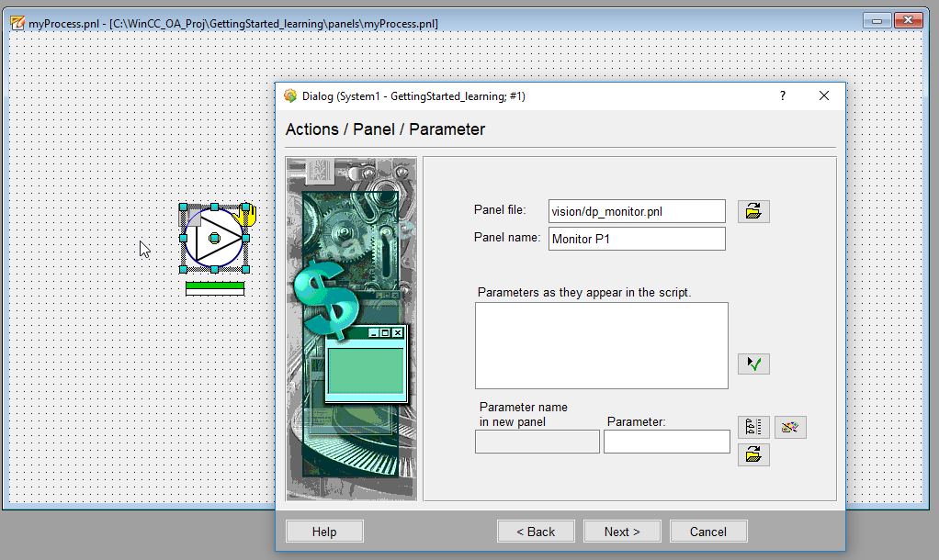Click the green bar below the pump
This screenshot has width=939, height=560.
(215, 287)
